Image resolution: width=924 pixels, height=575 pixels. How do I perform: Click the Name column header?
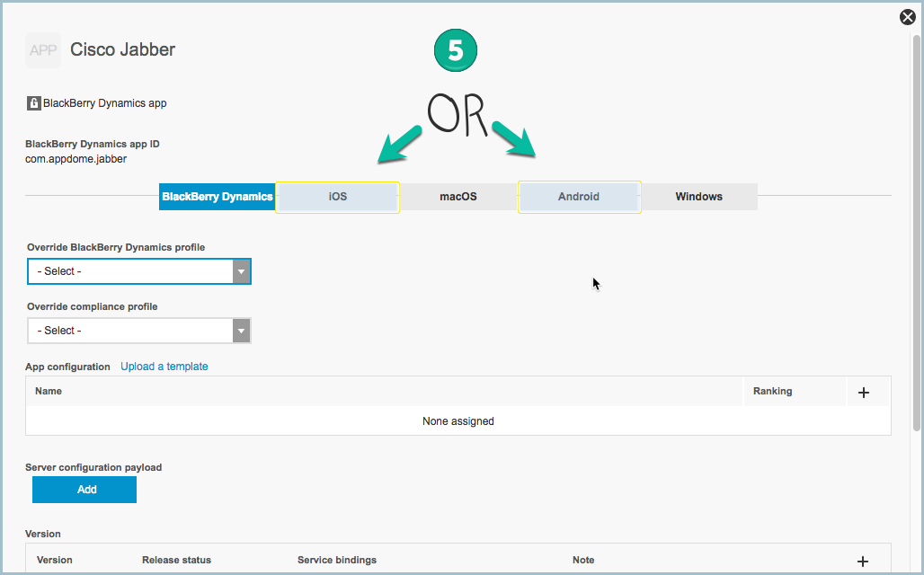tap(49, 391)
